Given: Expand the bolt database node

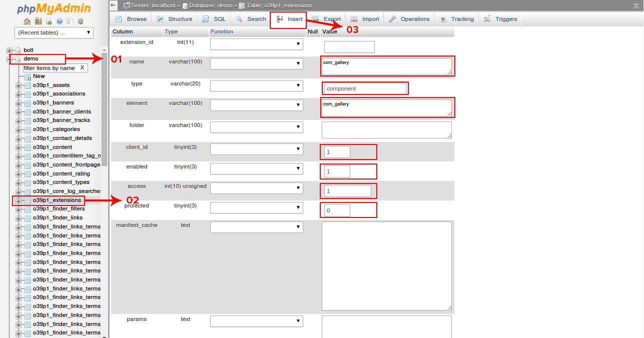Looking at the screenshot, I should coord(10,50).
